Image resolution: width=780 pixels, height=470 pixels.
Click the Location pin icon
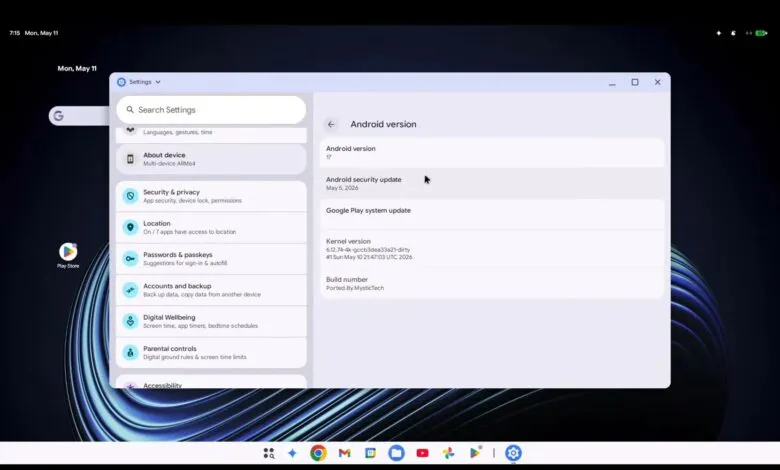click(x=130, y=227)
